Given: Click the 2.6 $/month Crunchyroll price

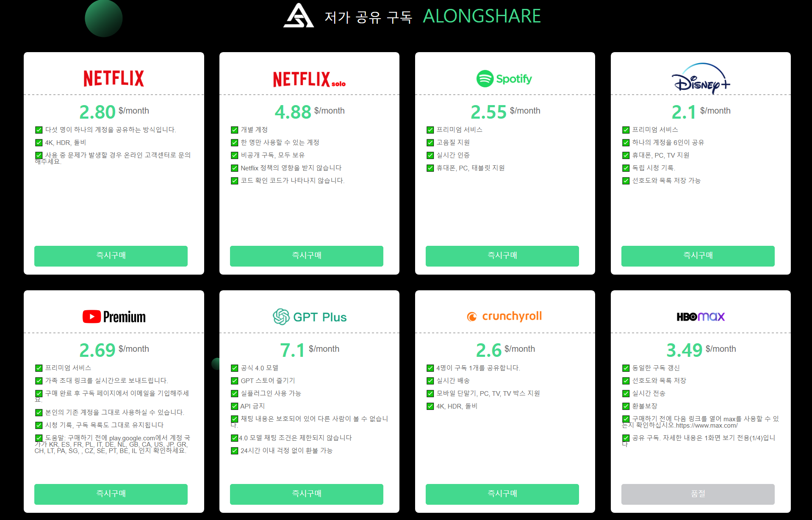Looking at the screenshot, I should pos(505,350).
